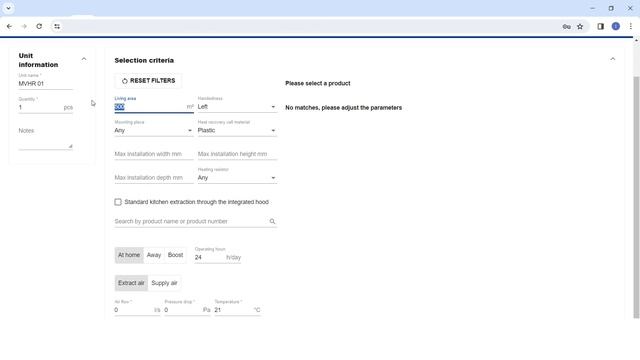Screen dimensions: 640x360
Task: Open the Chrome three-dot menu
Action: 631,27
